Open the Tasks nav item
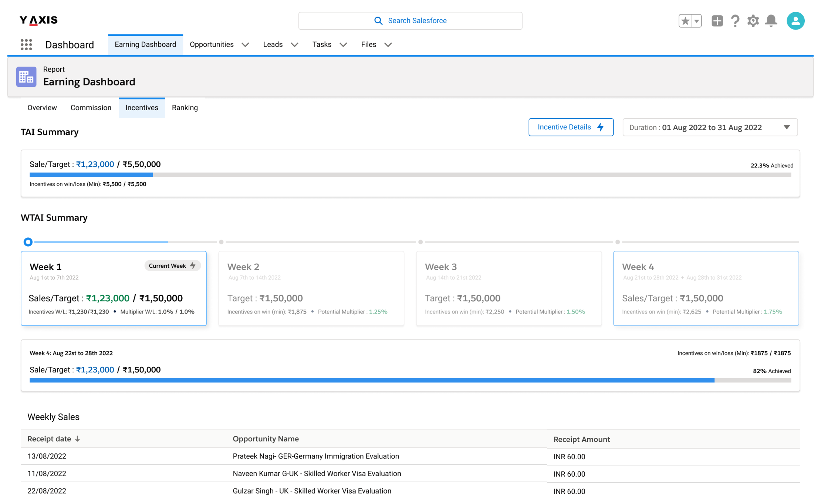821x504 pixels. tap(322, 44)
